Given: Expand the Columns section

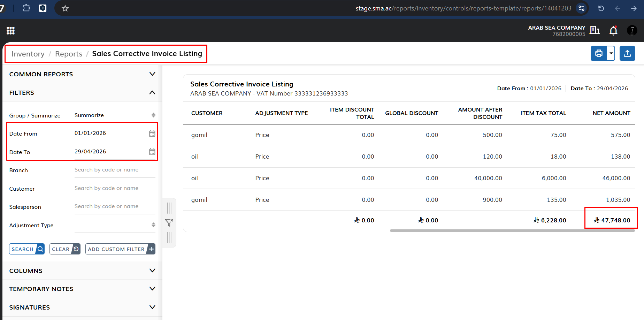Looking at the screenshot, I should pyautogui.click(x=82, y=271).
